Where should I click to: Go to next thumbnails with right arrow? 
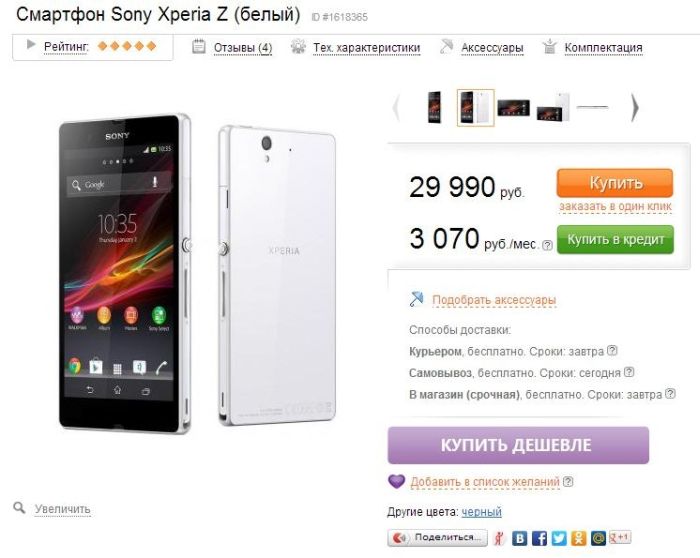tap(635, 108)
